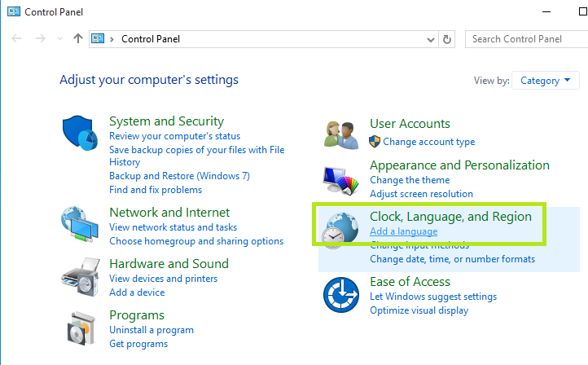
Task: Click the User Accounts people icon
Action: [x=340, y=134]
